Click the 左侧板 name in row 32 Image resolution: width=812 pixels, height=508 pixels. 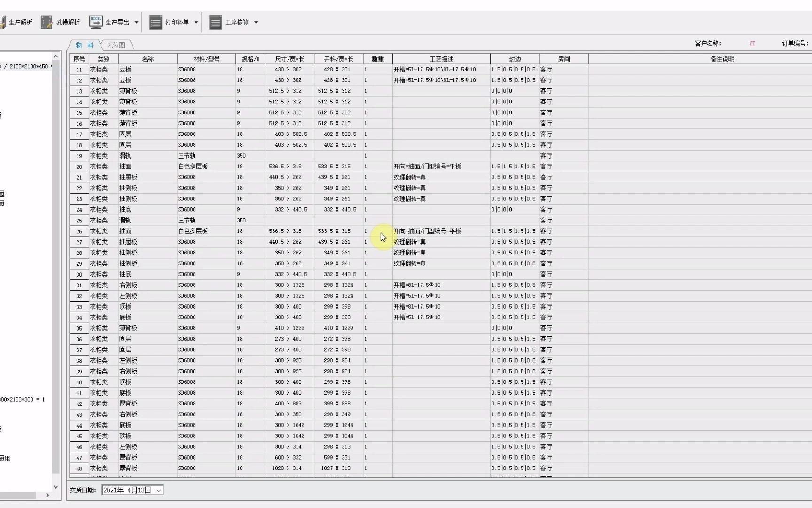(x=128, y=296)
